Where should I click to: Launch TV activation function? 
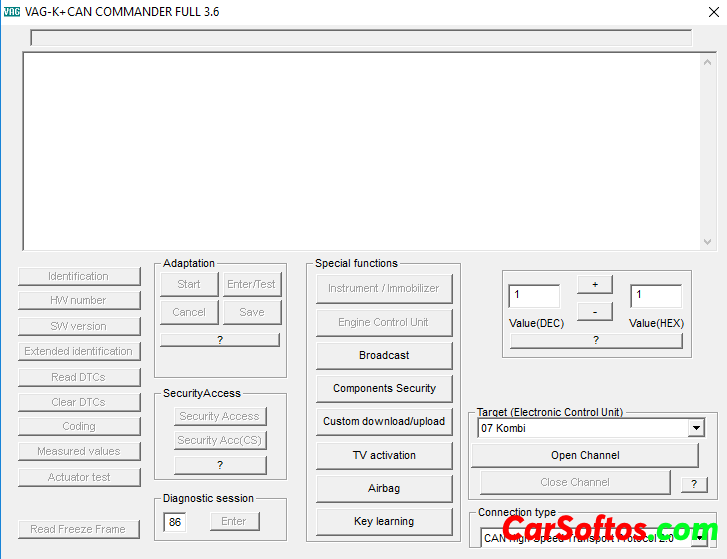[384, 455]
